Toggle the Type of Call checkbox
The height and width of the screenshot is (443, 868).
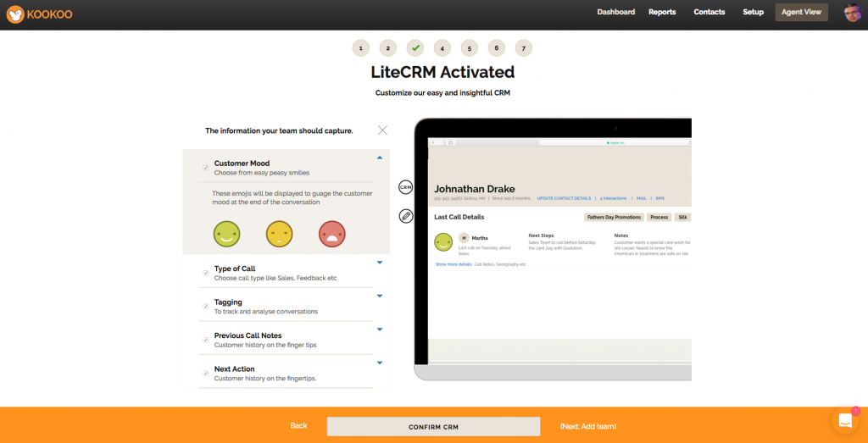coord(205,273)
